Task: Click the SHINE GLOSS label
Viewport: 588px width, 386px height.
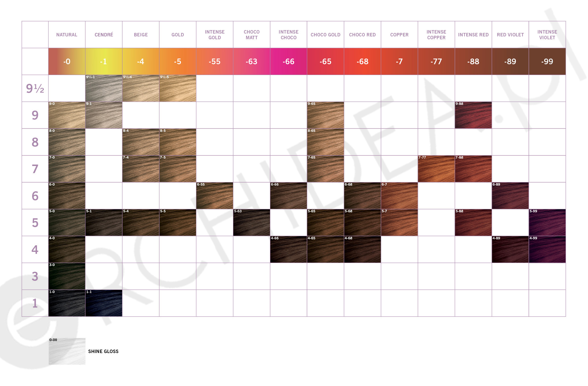Action: (x=103, y=351)
